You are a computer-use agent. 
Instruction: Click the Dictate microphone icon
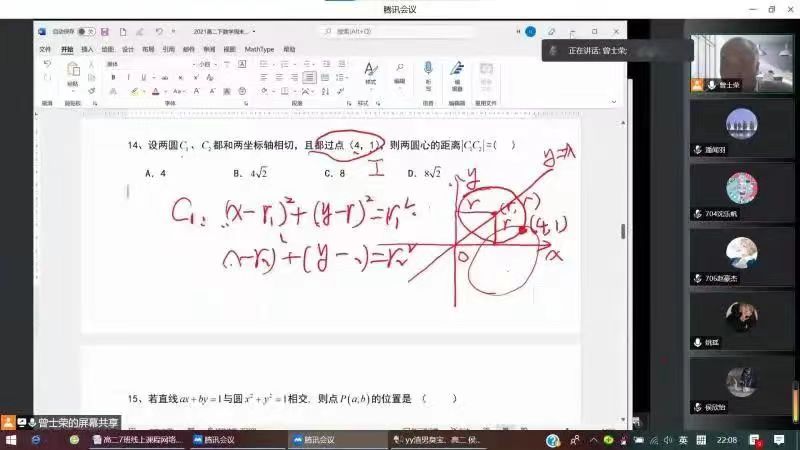pos(428,72)
